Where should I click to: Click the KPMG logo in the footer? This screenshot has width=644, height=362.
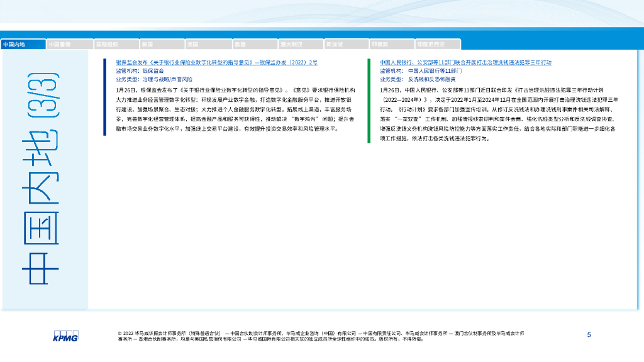click(65, 336)
